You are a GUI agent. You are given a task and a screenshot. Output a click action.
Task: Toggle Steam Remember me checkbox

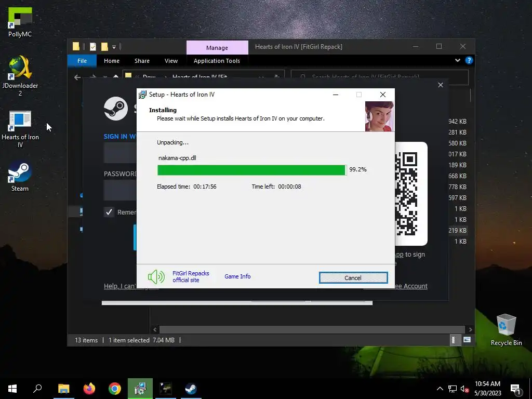point(109,212)
